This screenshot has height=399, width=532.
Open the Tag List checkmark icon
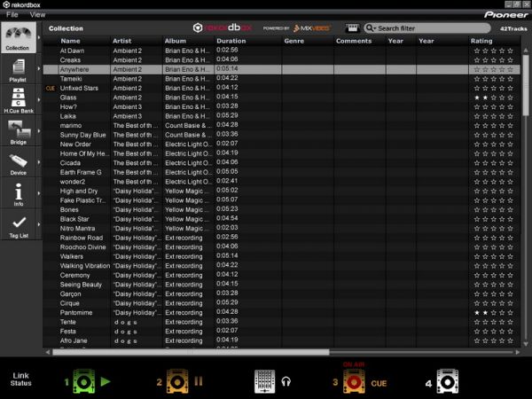[x=19, y=225]
